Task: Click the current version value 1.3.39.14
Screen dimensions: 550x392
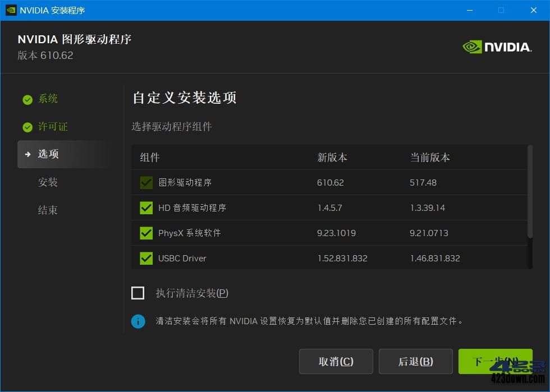Action: pos(428,208)
